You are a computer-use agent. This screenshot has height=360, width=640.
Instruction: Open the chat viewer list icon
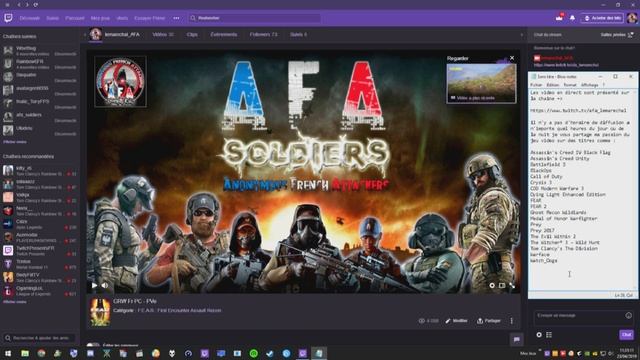pos(549,335)
